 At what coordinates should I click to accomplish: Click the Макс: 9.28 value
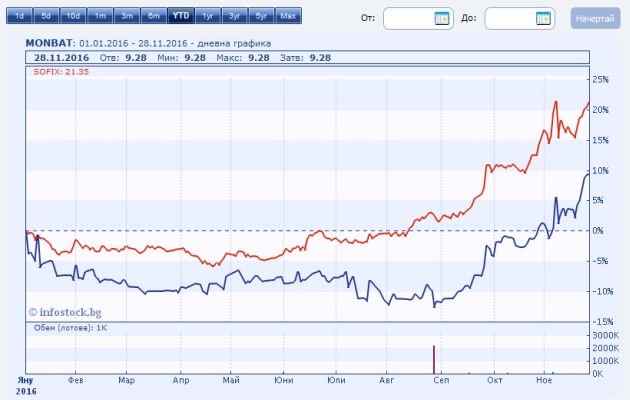coord(243,58)
